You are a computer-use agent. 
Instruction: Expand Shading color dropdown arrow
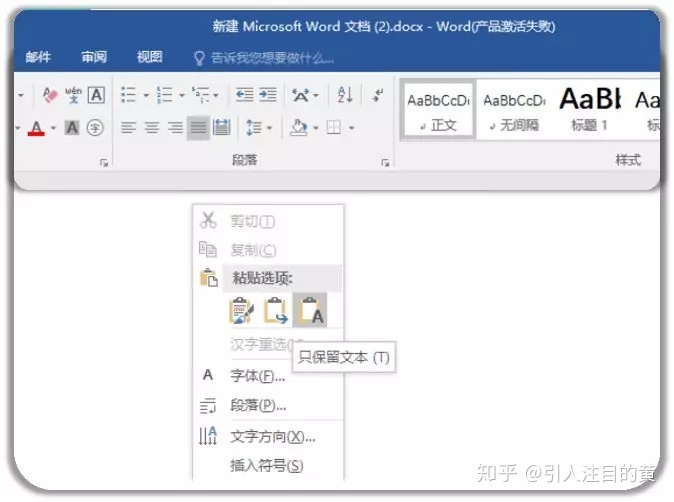click(x=316, y=128)
